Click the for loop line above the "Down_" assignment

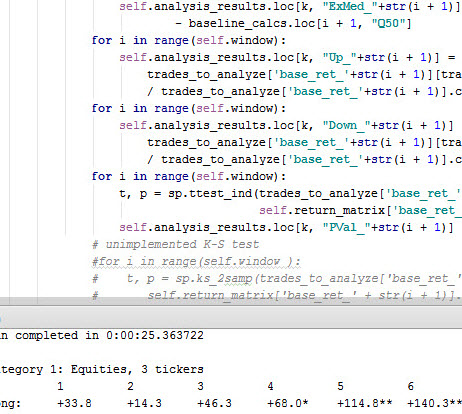(189, 109)
